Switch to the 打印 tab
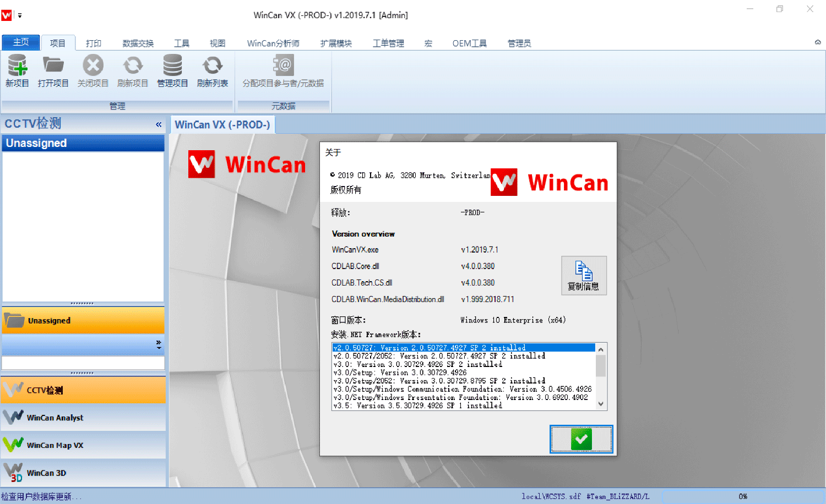826x504 pixels. [94, 43]
